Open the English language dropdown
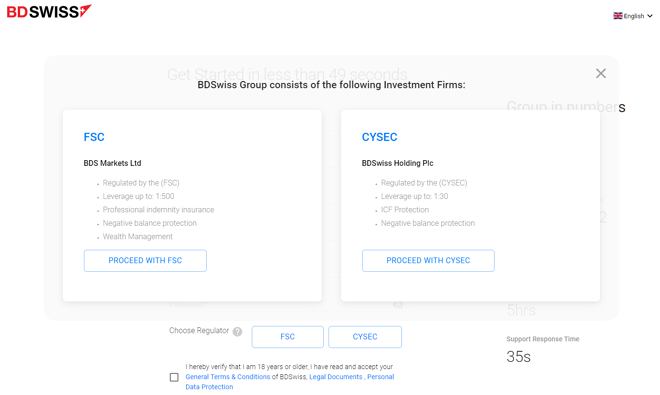The image size is (660, 395). tap(633, 16)
